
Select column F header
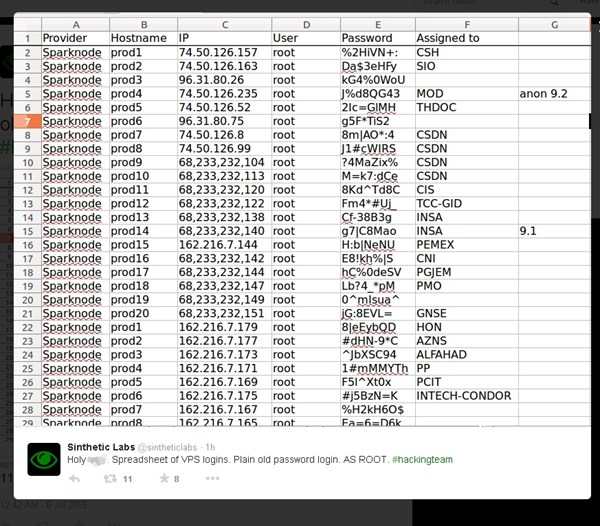click(x=467, y=25)
